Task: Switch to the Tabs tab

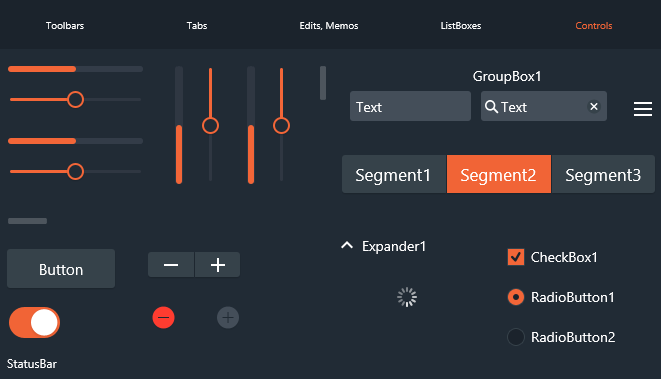Action: coord(197,26)
